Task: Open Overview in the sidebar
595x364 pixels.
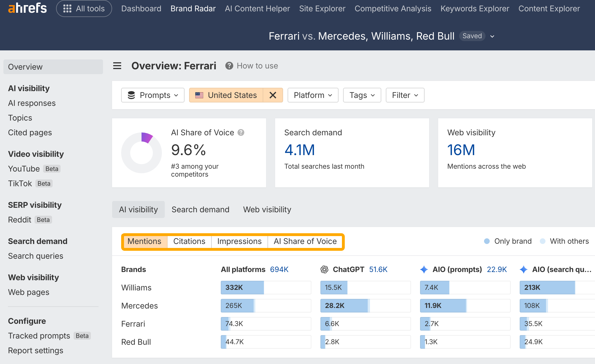Action: [x=53, y=67]
